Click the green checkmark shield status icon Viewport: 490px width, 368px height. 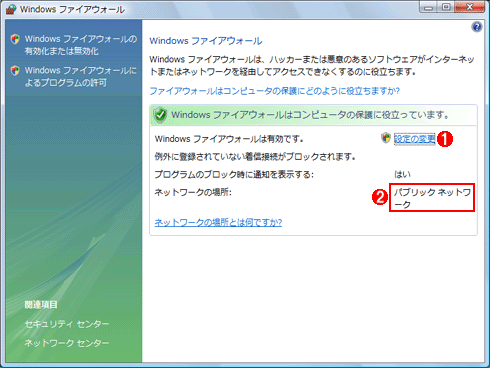160,115
